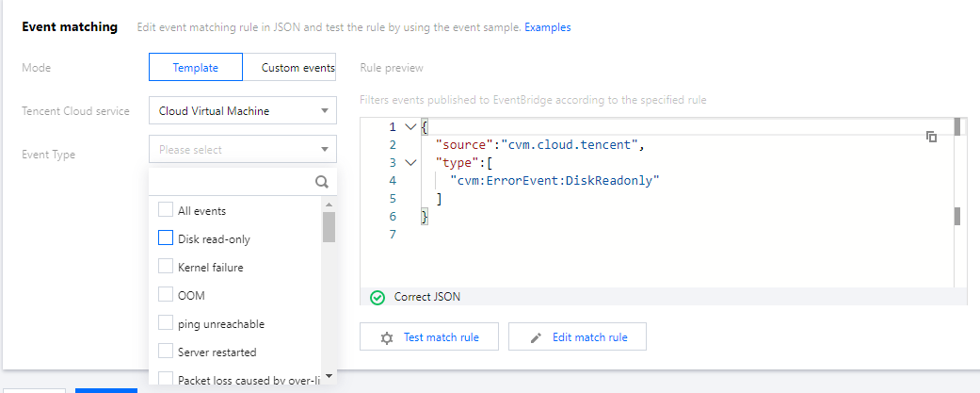Click the gear icon on Test match rule
Screen dimensions: 980x393
tap(386, 337)
